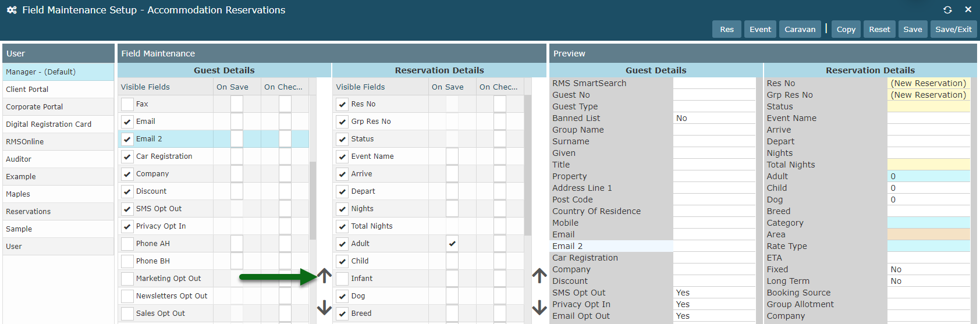
Task: Switch to the Event reservation type
Action: (760, 29)
